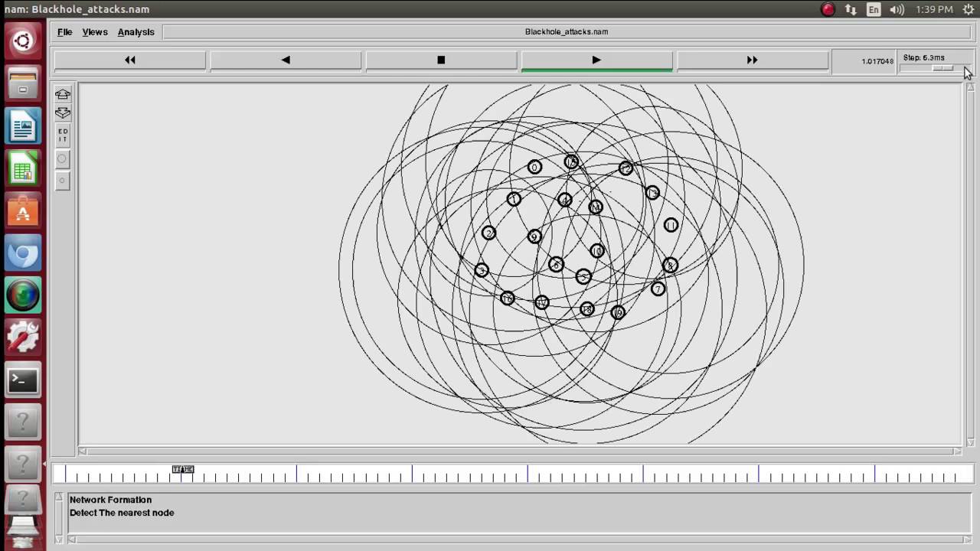Select node 9 in the topology
The height and width of the screenshot is (551, 980).
click(x=534, y=237)
